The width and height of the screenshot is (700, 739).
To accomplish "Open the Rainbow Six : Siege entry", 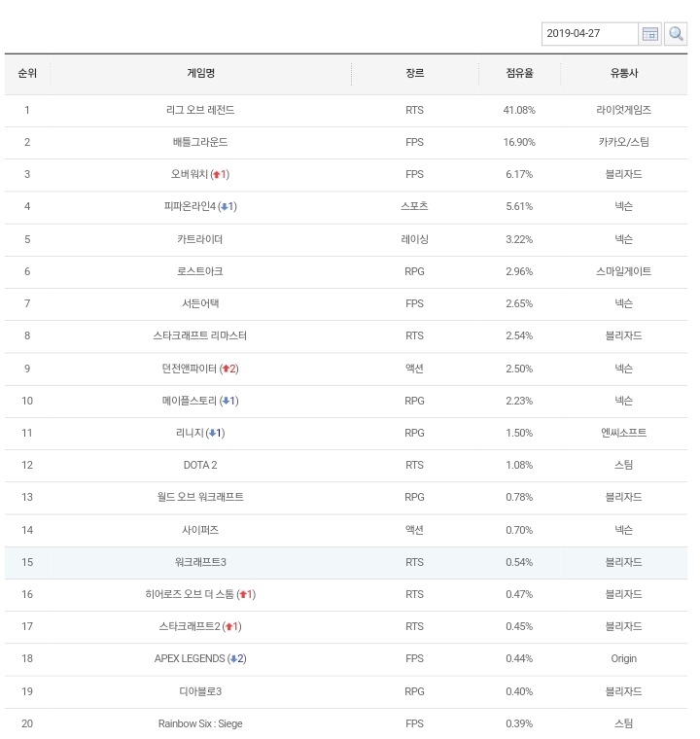I will 200,723.
